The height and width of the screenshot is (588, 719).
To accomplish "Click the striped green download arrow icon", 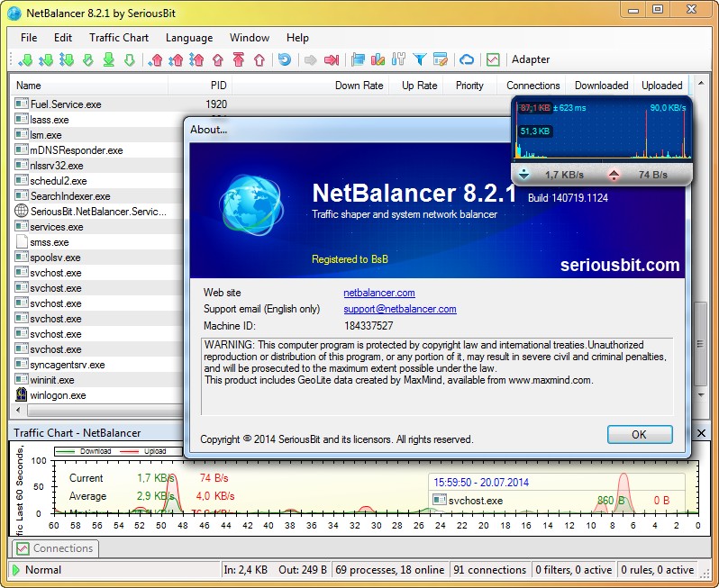I will click(87, 59).
